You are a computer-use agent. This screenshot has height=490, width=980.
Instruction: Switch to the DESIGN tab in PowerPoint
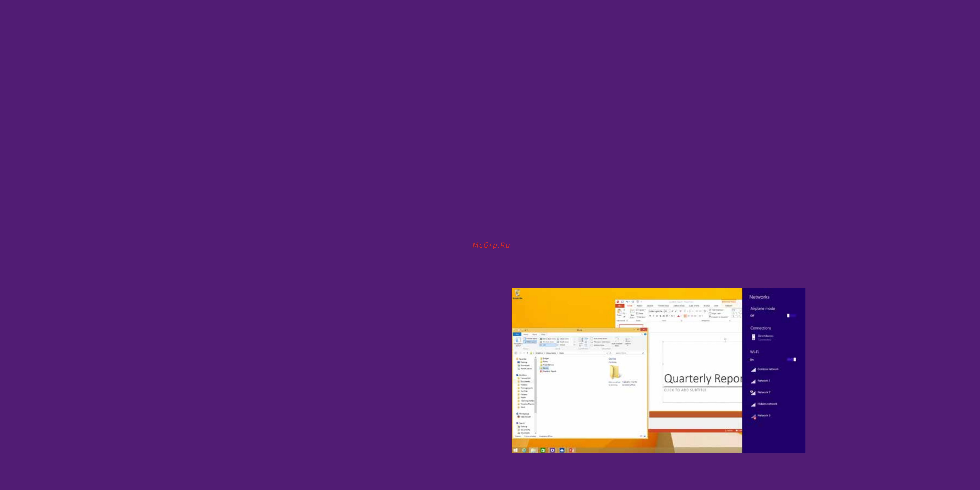tap(650, 306)
